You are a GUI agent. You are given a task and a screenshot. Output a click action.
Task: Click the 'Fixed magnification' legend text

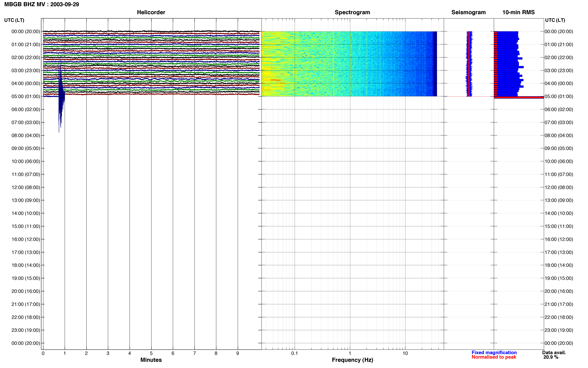point(494,352)
